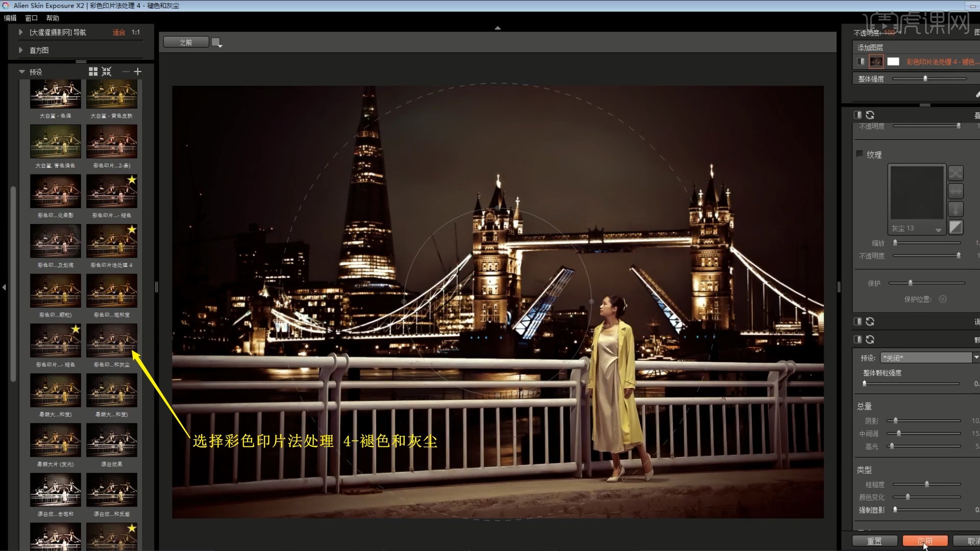The width and height of the screenshot is (980, 551).
Task: Click the grain preset dropdown arrow
Action: (976, 358)
